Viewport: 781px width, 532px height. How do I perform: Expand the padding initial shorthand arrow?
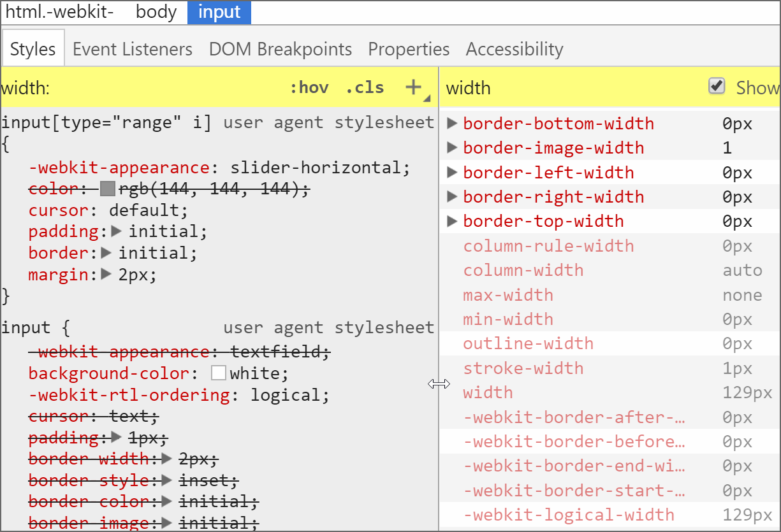click(116, 231)
